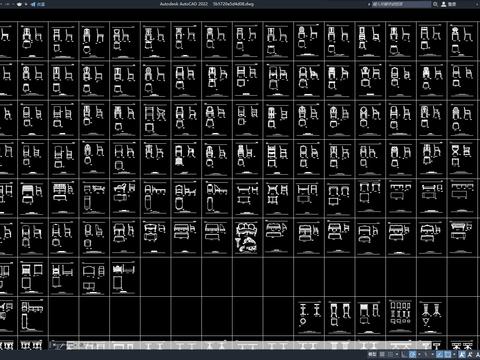Click the Model space button in status bar
Viewport: 480px width, 360px height.
point(372,354)
